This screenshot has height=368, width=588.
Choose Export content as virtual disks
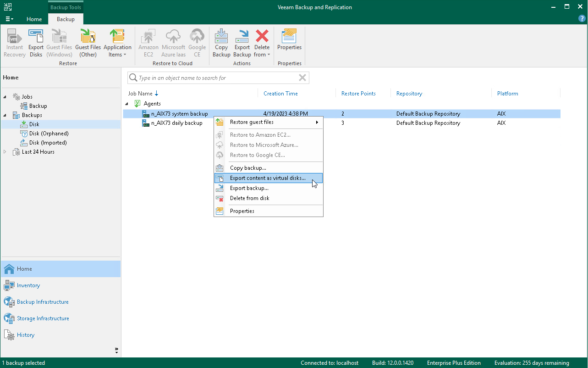click(269, 178)
